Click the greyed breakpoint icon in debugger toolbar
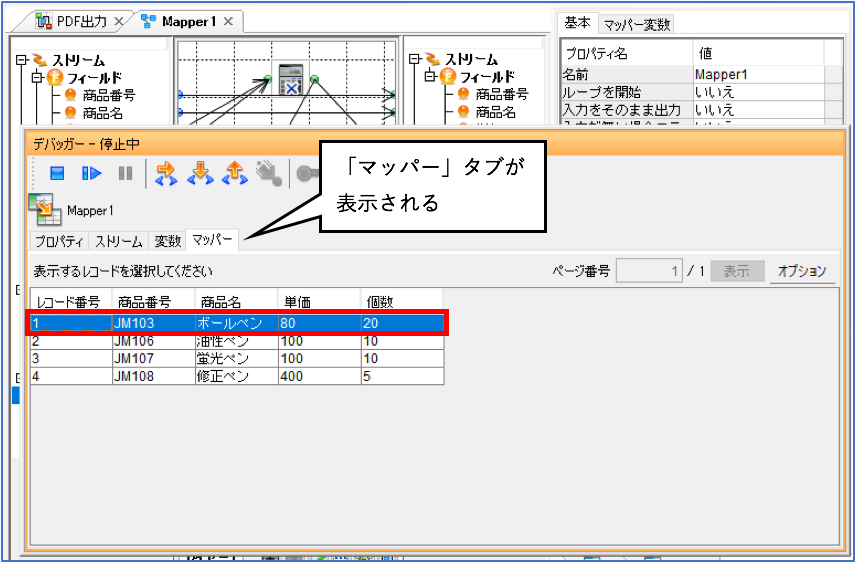The image size is (858, 564). pos(306,174)
